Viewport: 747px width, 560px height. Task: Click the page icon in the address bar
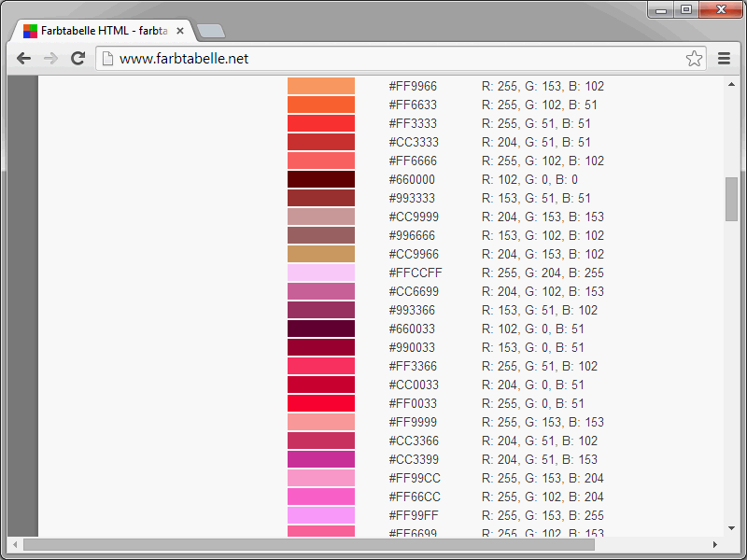(108, 59)
